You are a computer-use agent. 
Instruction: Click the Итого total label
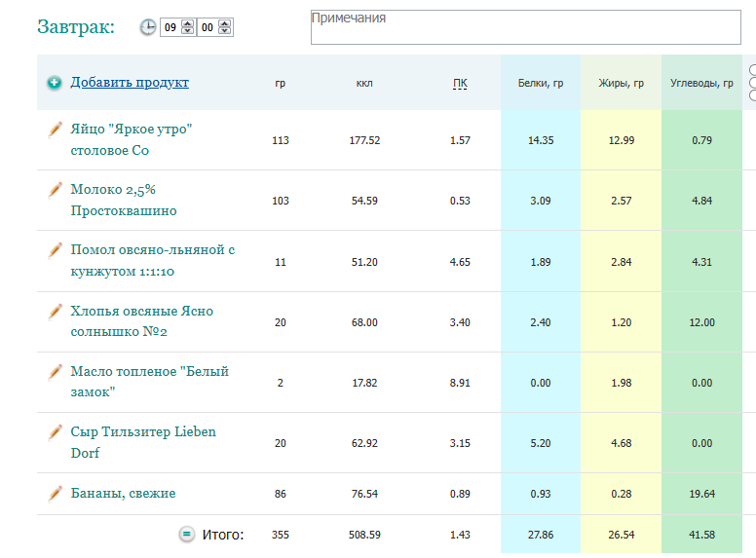(223, 535)
